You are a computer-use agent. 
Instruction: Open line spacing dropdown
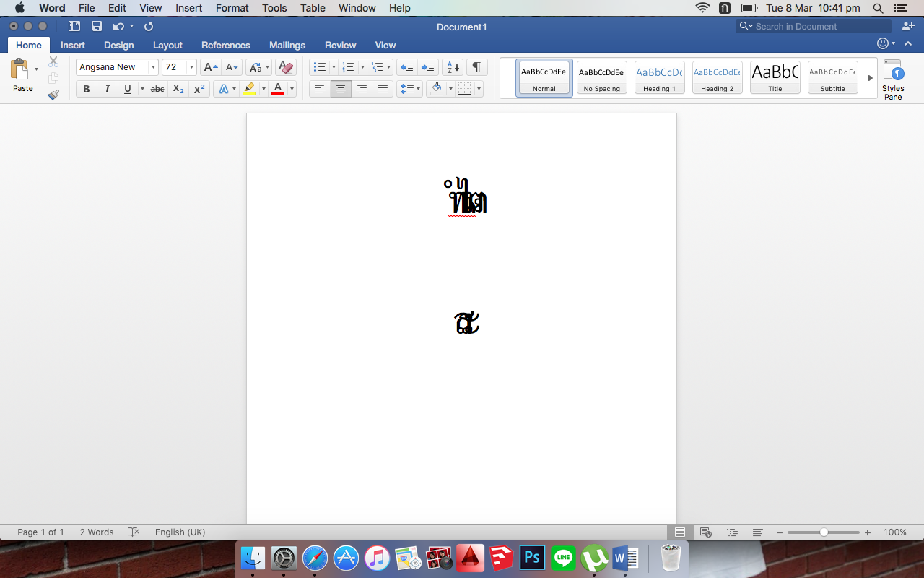pyautogui.click(x=410, y=89)
